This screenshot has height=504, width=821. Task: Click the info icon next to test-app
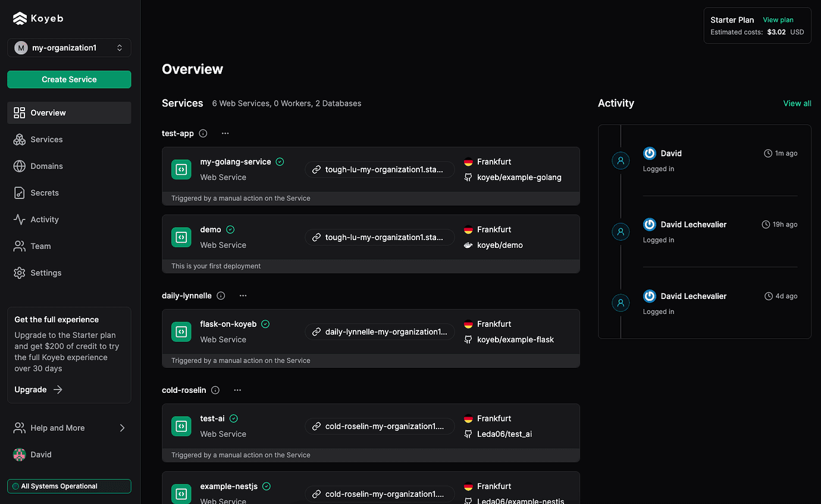coord(203,134)
